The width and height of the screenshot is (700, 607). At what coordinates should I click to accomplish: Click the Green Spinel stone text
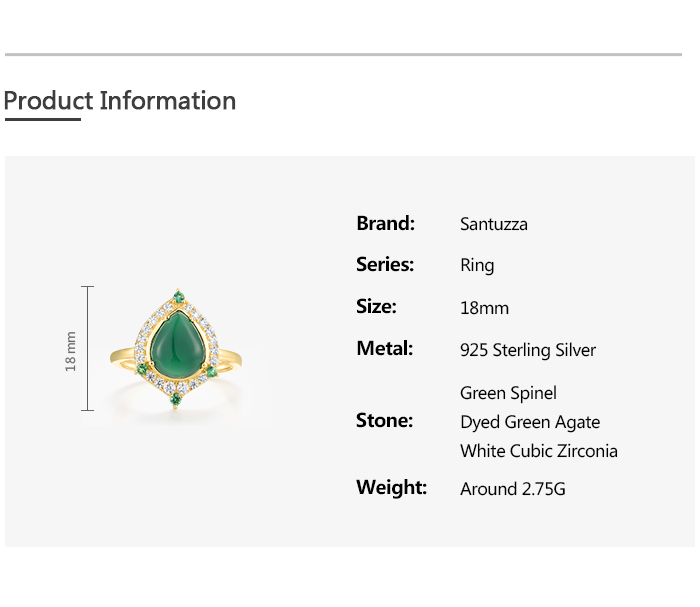point(508,393)
